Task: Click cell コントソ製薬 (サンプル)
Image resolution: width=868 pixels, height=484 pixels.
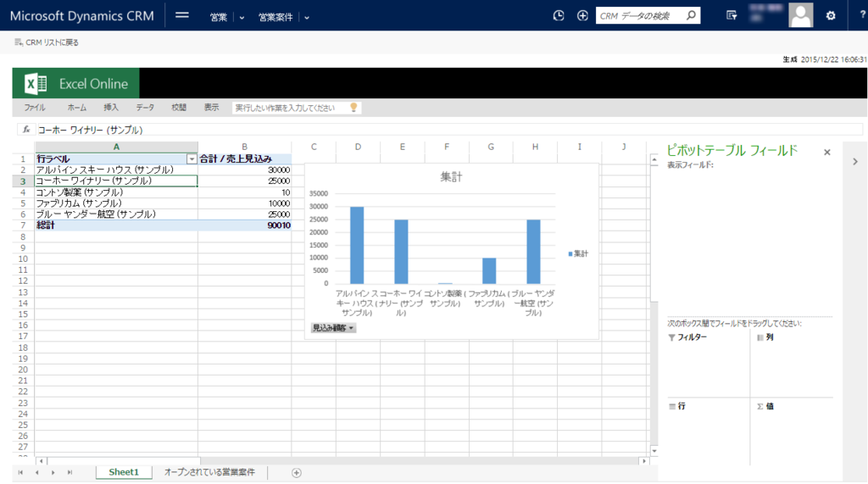Action: [116, 192]
